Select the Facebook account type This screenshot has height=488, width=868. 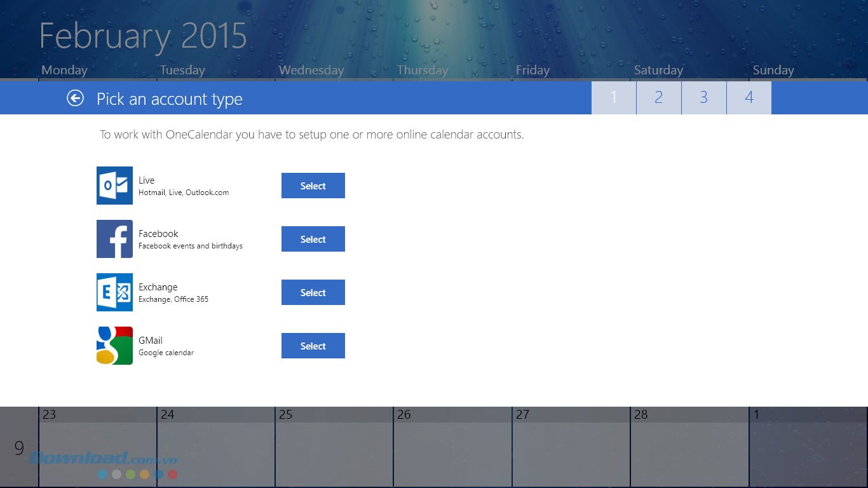pyautogui.click(x=313, y=239)
